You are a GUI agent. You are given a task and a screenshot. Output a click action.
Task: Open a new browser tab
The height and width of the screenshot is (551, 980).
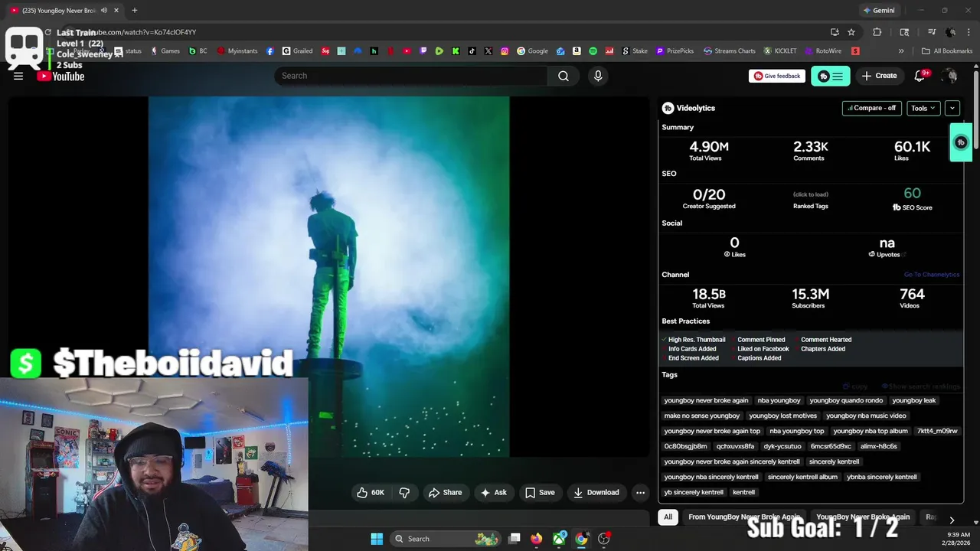point(134,11)
